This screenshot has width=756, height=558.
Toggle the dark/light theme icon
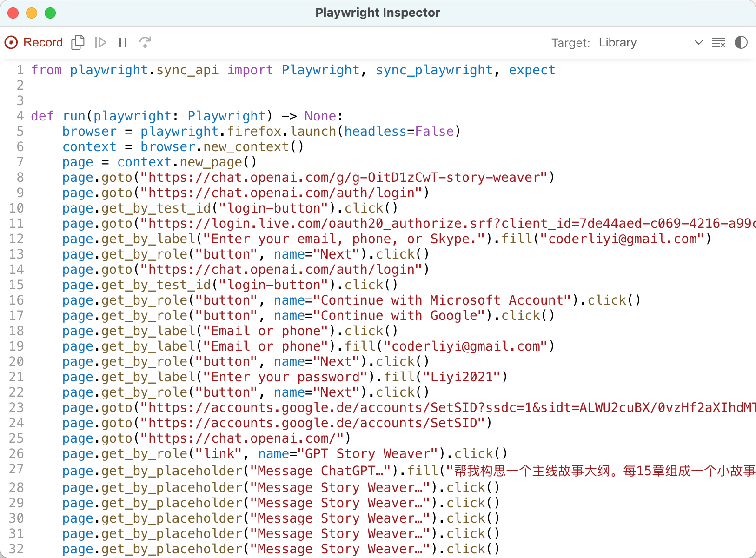741,42
